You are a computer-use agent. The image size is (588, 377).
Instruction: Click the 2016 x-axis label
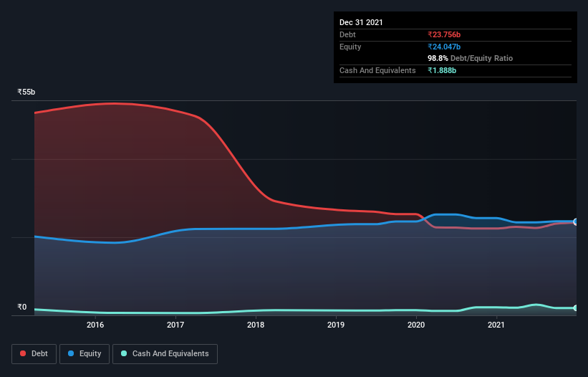point(95,325)
